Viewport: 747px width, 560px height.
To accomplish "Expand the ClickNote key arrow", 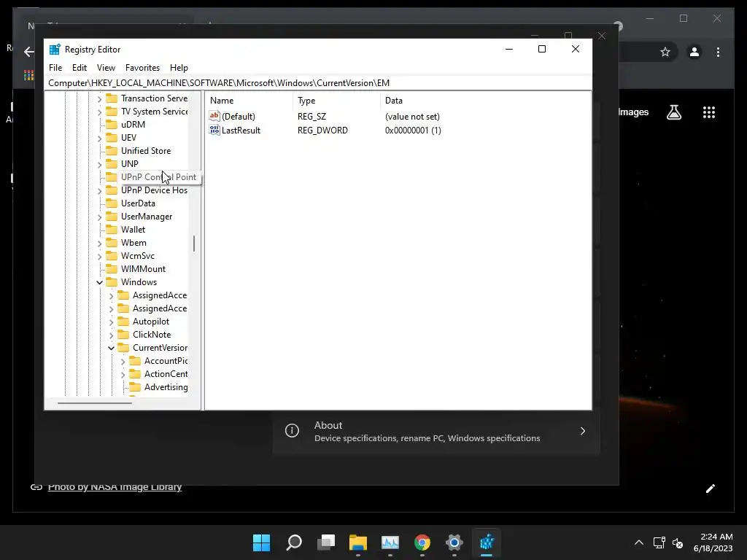I will (111, 335).
